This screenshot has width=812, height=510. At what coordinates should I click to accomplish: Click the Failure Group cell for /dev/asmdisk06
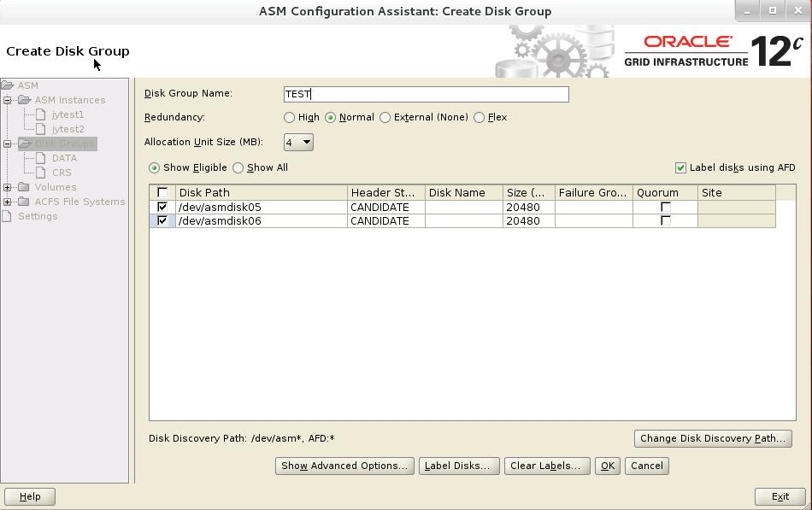[594, 220]
